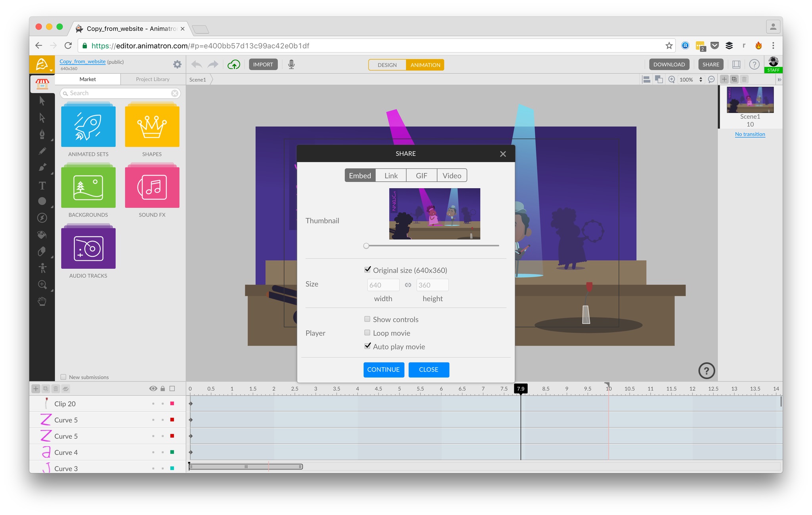Check the Loop movie option
The width and height of the screenshot is (812, 515).
coord(367,333)
